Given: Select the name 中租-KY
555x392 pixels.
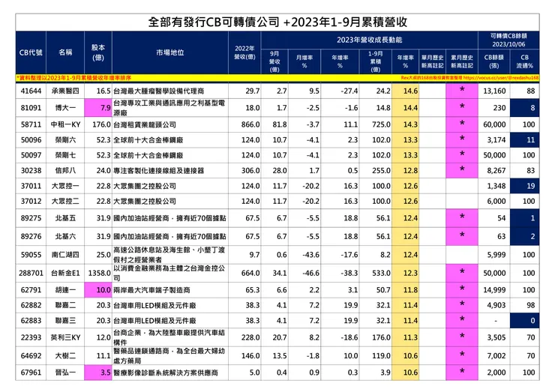Looking at the screenshot, I should pyautogui.click(x=65, y=124).
